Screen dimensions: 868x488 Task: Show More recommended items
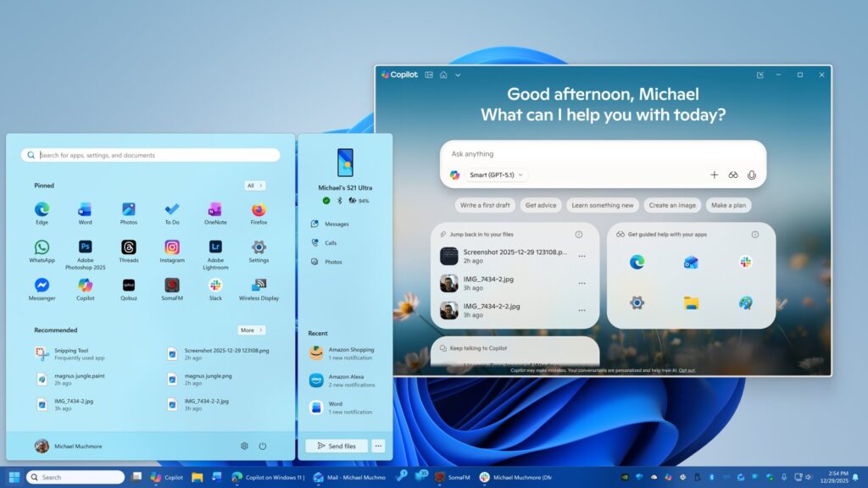click(251, 330)
